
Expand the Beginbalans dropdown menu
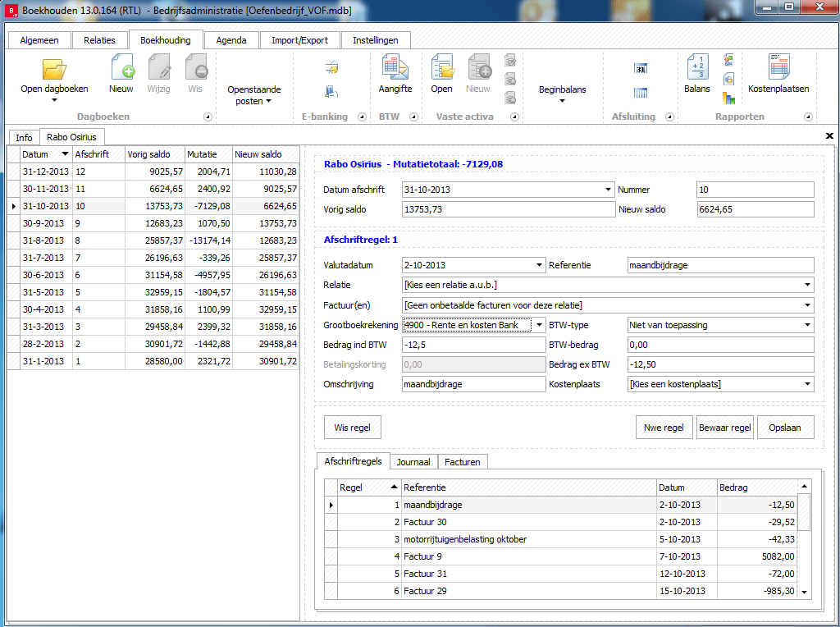[562, 94]
